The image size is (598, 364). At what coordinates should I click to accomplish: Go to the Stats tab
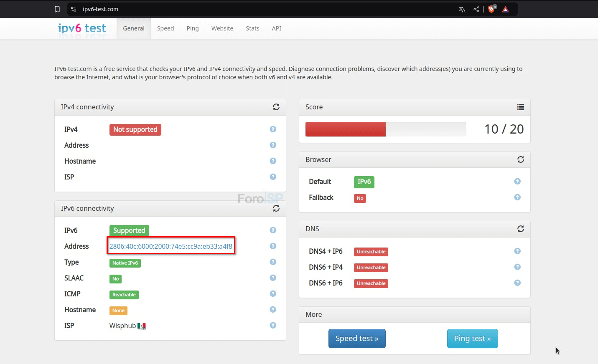pyautogui.click(x=252, y=28)
